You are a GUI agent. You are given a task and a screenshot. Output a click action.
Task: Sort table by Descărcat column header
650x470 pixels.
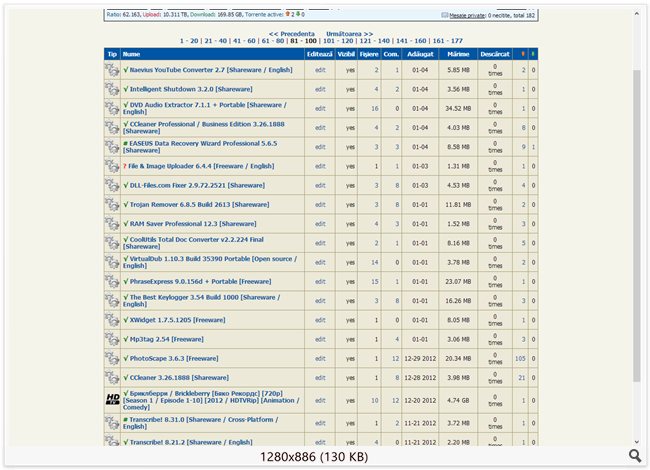tap(495, 54)
